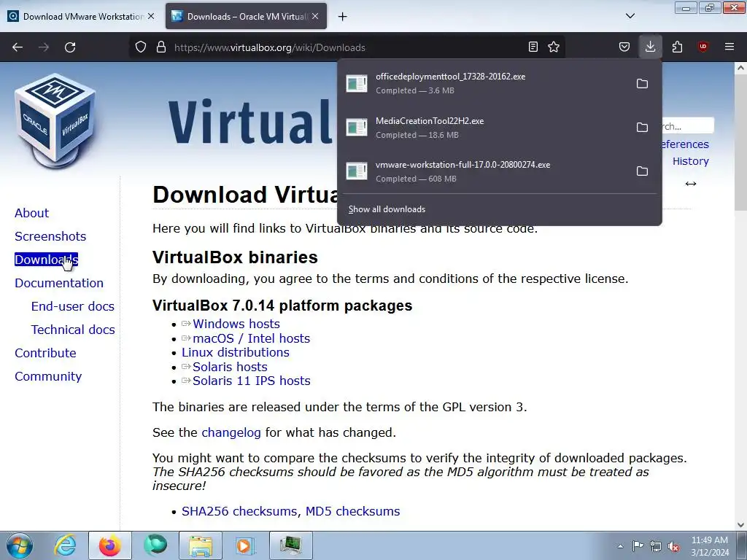This screenshot has width=747, height=560.
Task: Download the Solaris hosts package
Action: 230,367
